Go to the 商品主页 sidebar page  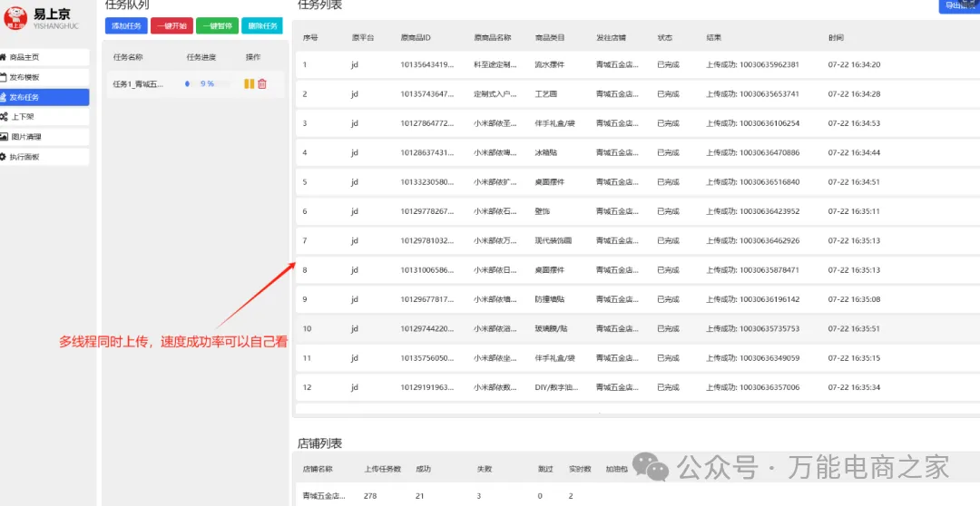[x=44, y=57]
